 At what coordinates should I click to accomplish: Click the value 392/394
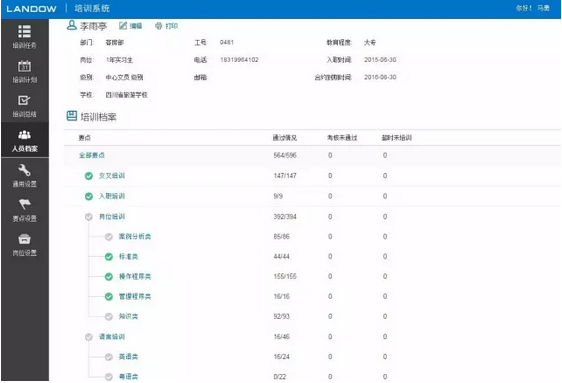[x=285, y=217]
